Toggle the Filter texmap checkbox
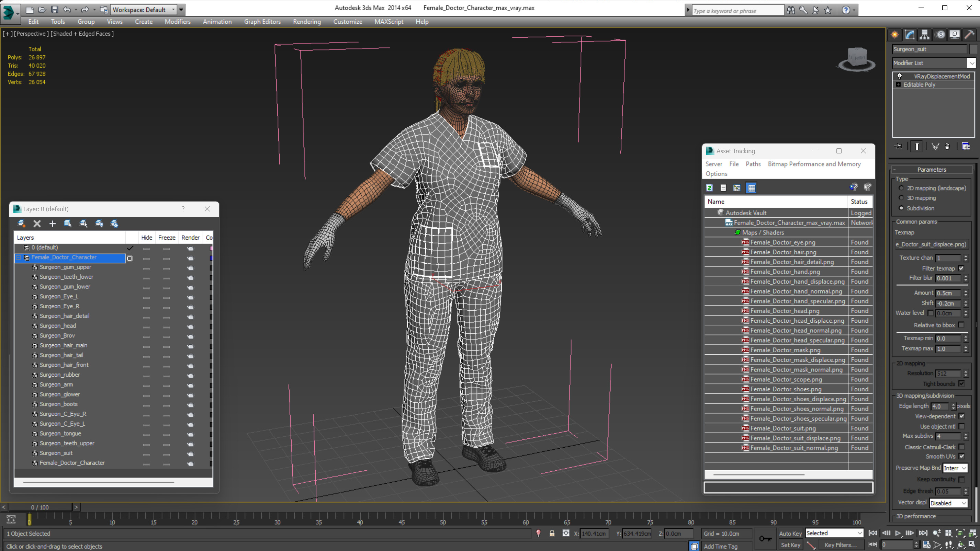 point(961,268)
